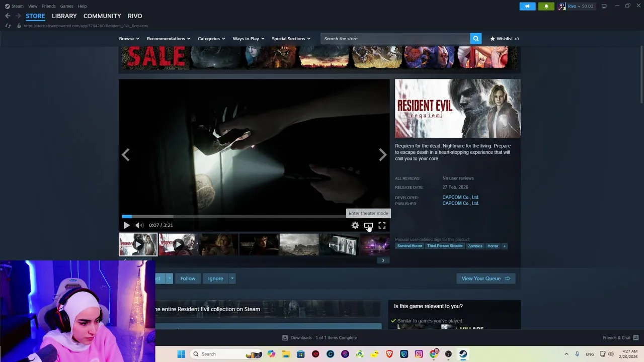
Task: Open the Steam menu
Action: pos(14,6)
